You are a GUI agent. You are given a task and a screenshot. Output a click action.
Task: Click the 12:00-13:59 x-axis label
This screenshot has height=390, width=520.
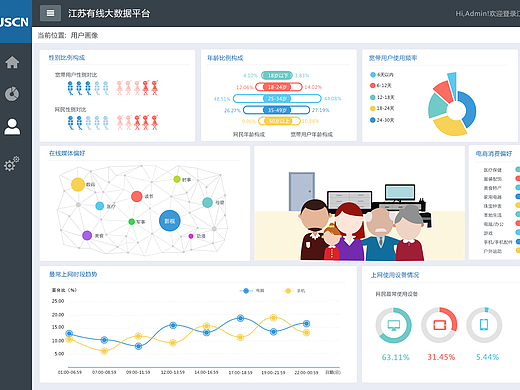click(173, 372)
